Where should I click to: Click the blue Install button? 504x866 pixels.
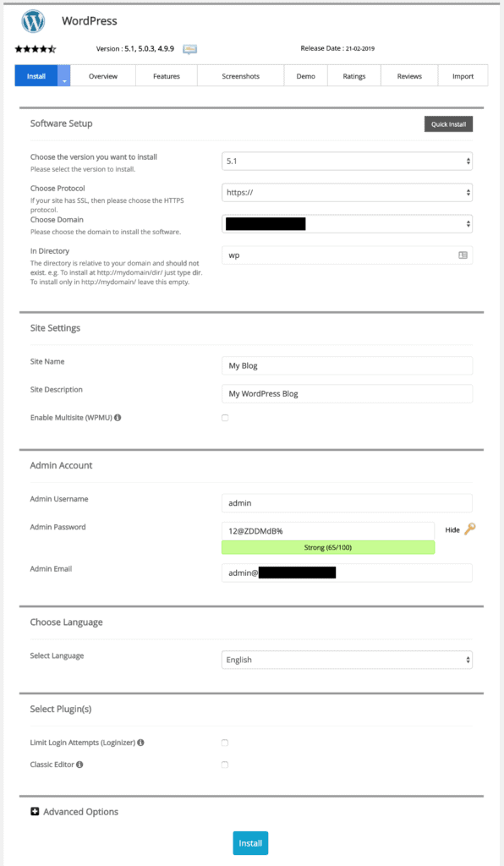coord(250,843)
